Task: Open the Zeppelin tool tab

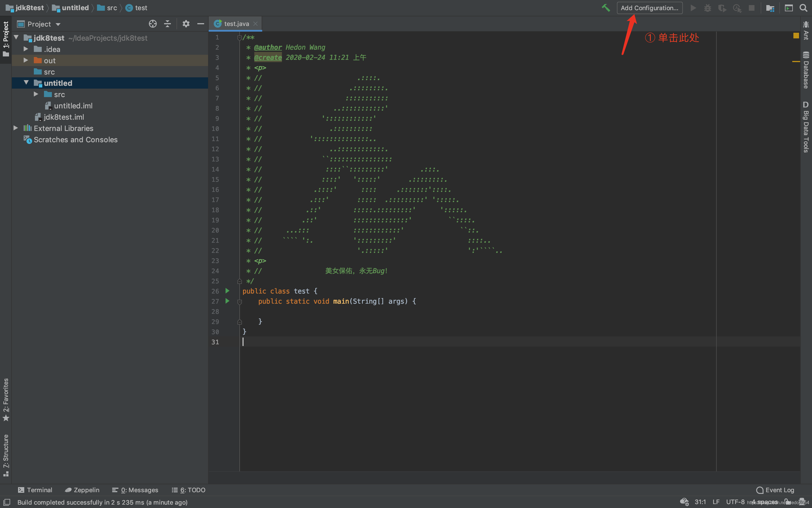Action: click(x=82, y=490)
